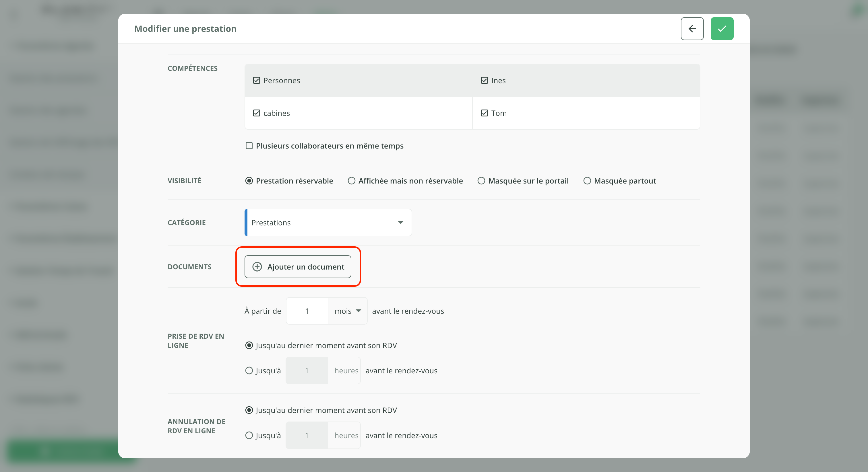Select cancellation Jusqu'au dernier moment option
Screen dimensions: 868x472
(x=249, y=410)
